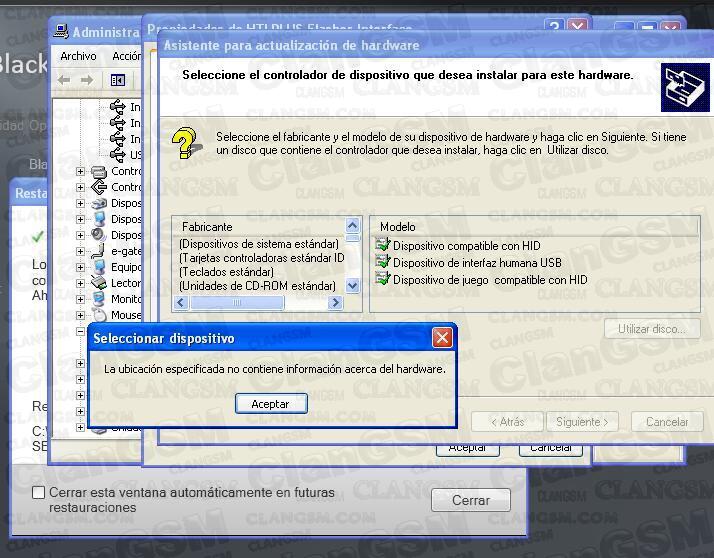Enable Cerrar esta ventana automáticamente checkbox
Screen dimensions: 714x558
(39, 492)
